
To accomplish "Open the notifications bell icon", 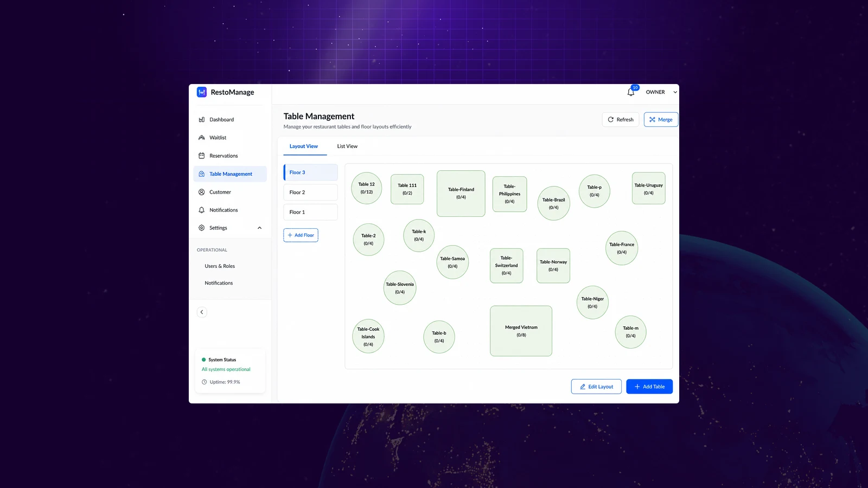I will tap(631, 92).
